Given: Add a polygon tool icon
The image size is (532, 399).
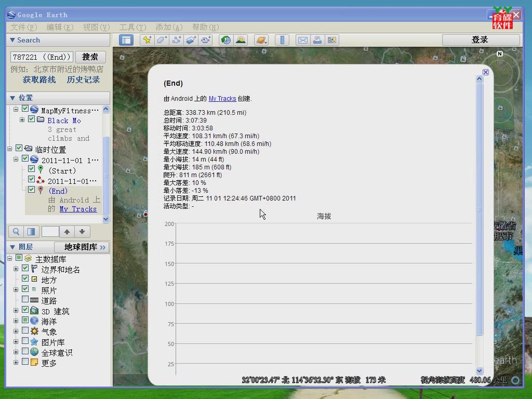Looking at the screenshot, I should pyautogui.click(x=162, y=40).
